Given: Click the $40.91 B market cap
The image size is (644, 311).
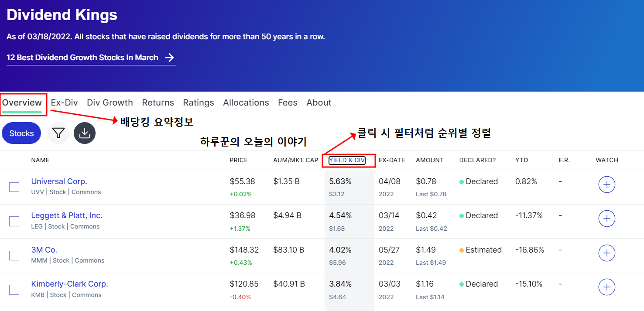Looking at the screenshot, I should (289, 284).
